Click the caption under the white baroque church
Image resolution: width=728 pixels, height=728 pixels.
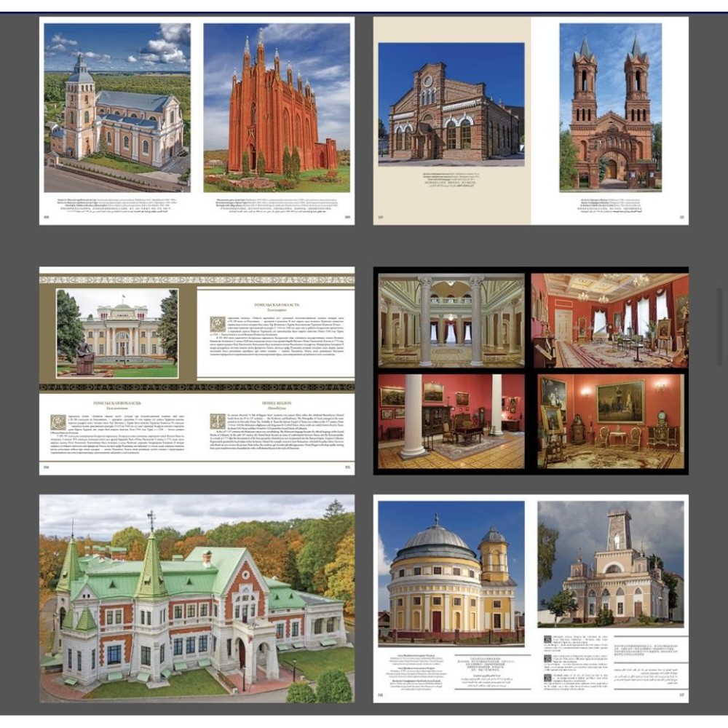117,202
